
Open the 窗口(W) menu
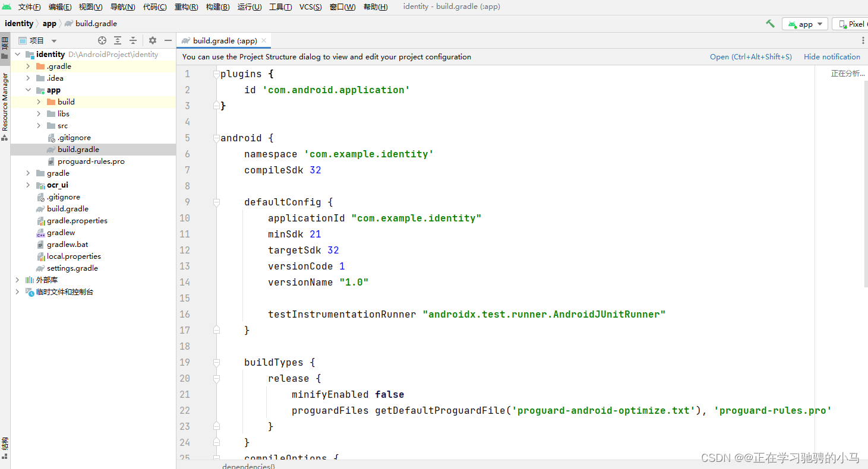pyautogui.click(x=342, y=7)
